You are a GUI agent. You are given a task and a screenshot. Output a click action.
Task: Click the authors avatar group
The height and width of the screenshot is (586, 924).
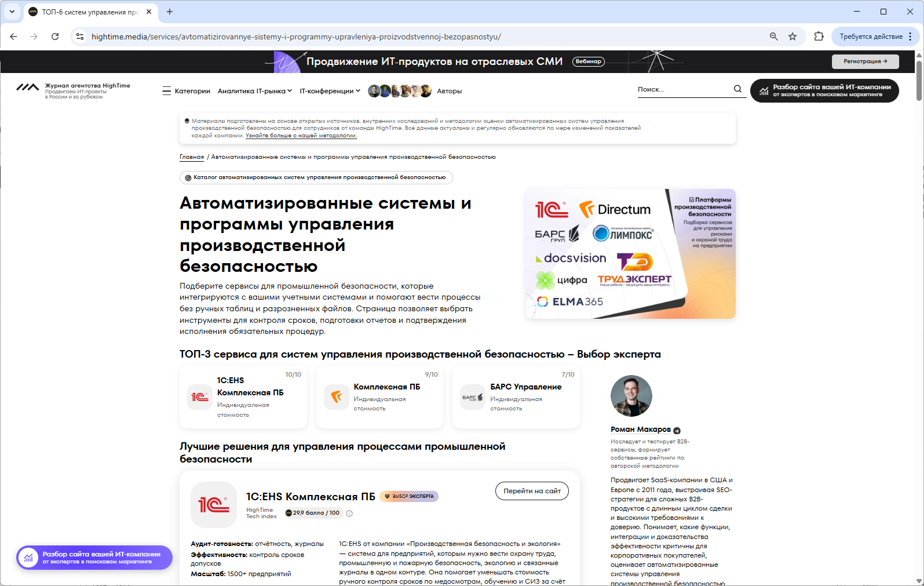point(400,91)
